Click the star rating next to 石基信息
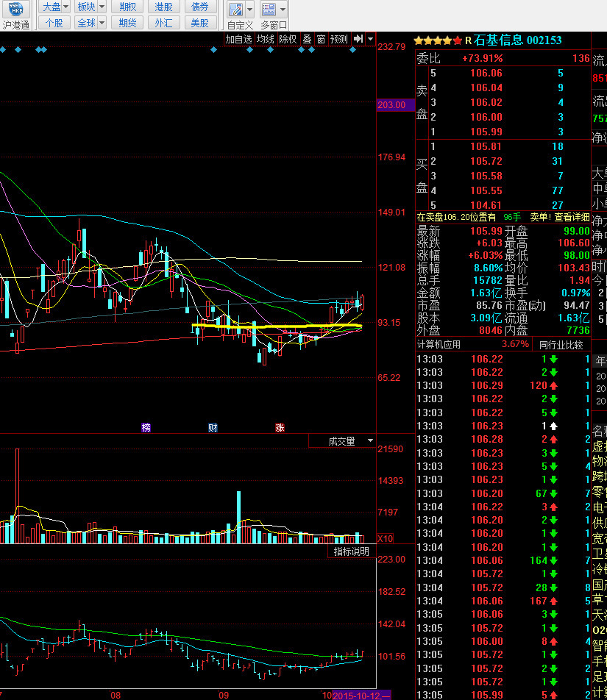 click(x=439, y=40)
